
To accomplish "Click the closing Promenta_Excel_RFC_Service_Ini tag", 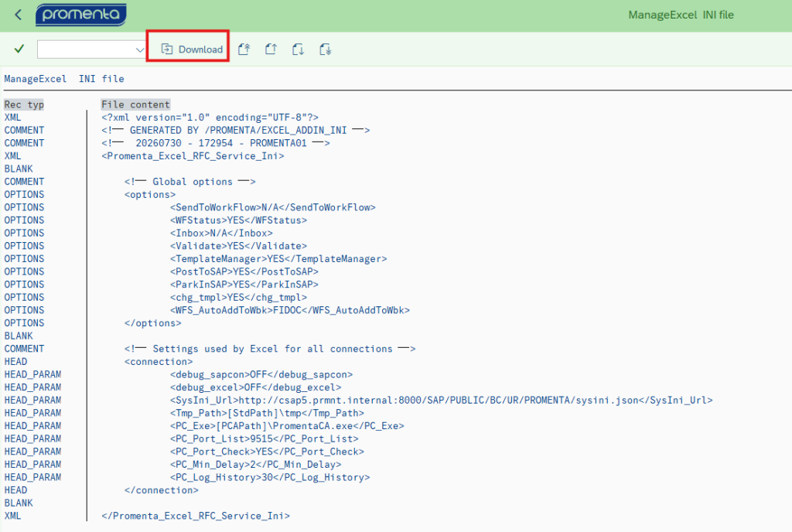I will 196,516.
